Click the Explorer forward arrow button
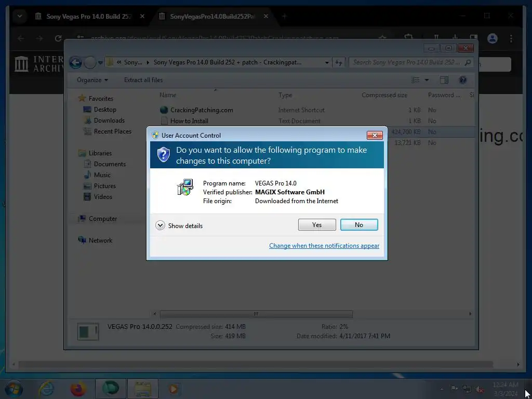 (x=90, y=62)
